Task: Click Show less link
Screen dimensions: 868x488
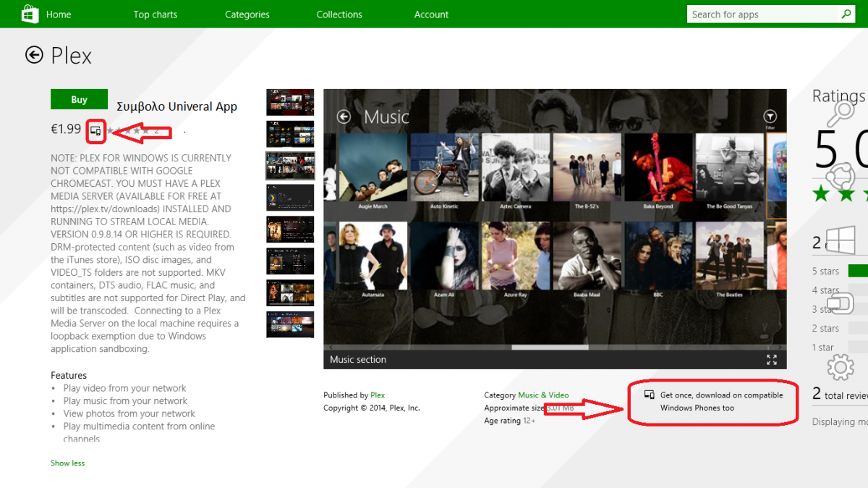Action: click(67, 463)
